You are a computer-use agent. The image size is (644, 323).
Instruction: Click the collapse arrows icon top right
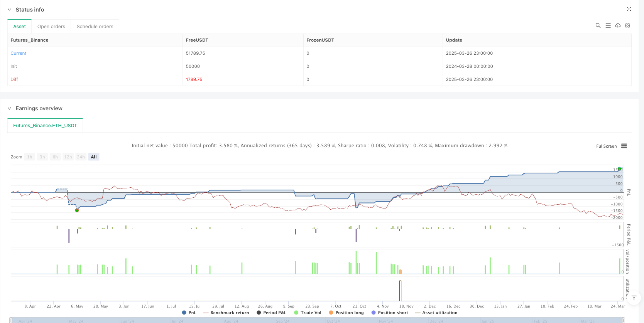629,9
